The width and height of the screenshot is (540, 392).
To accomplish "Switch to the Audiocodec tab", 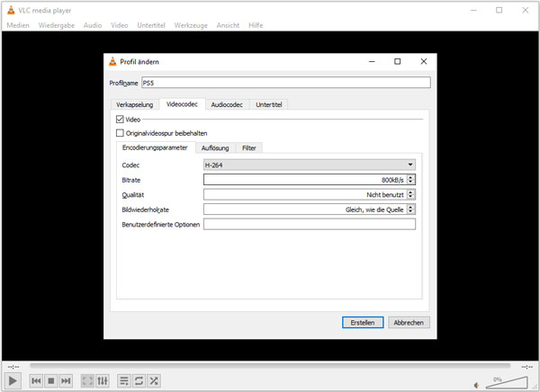I will [x=227, y=104].
